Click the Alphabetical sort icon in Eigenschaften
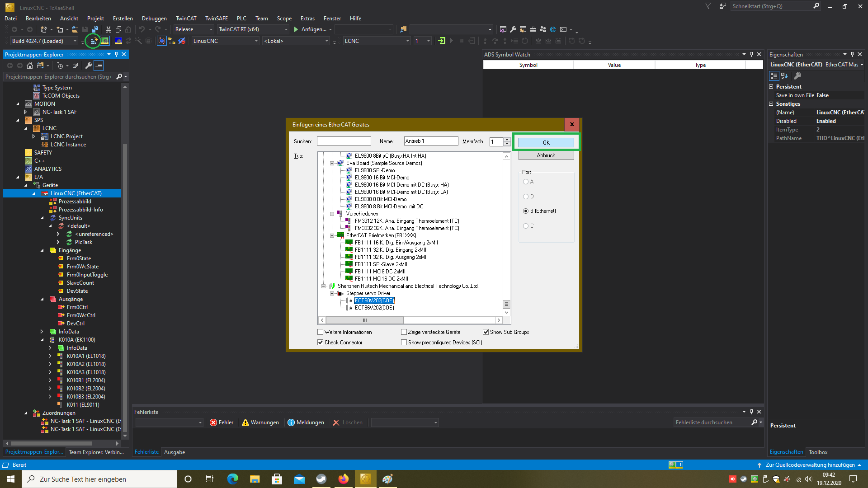The image size is (868, 488). pyautogui.click(x=784, y=76)
